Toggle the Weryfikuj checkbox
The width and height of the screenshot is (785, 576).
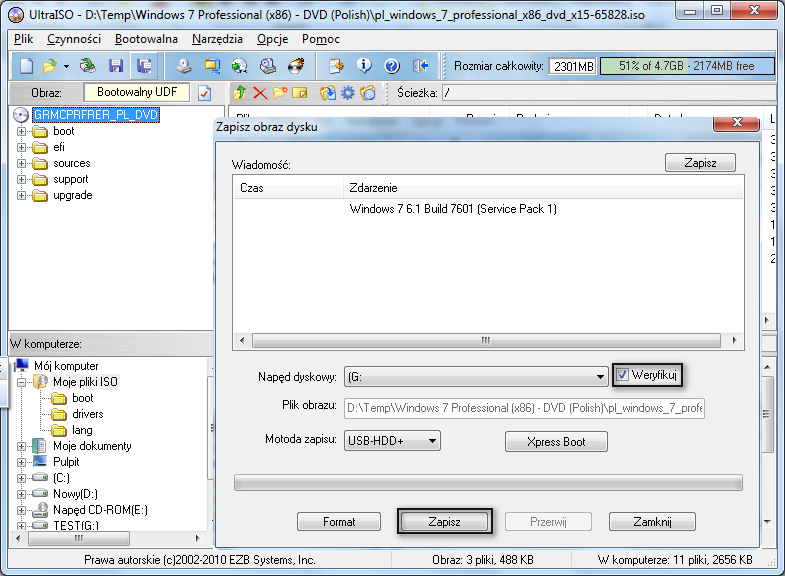pos(622,374)
